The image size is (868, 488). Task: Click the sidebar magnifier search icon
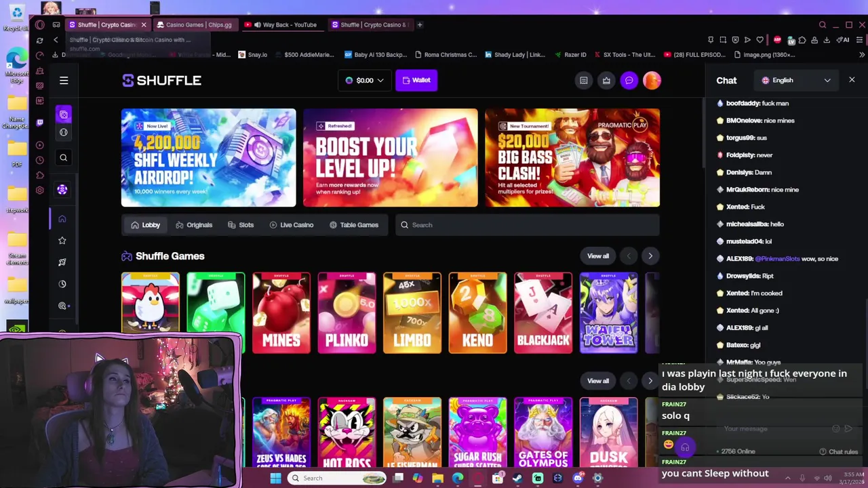64,157
